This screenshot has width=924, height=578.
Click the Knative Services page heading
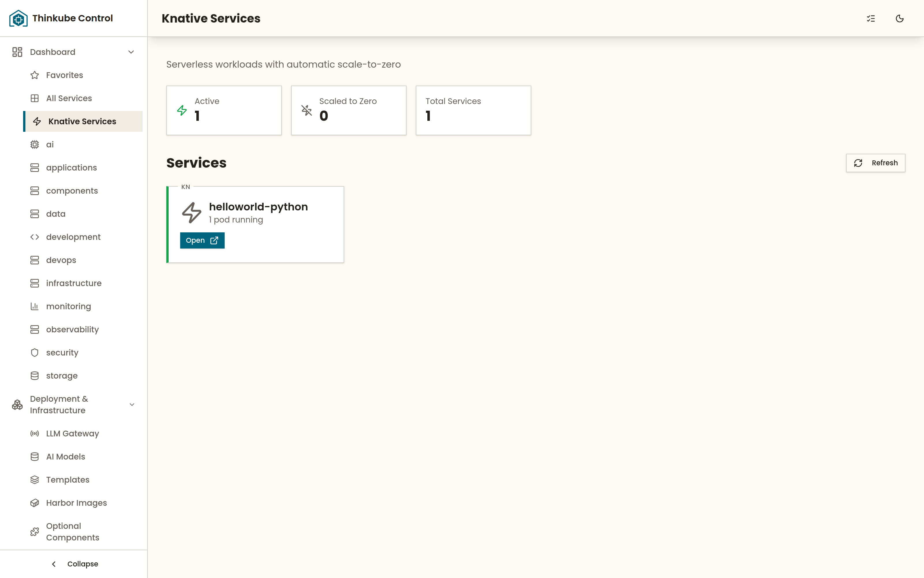(211, 18)
